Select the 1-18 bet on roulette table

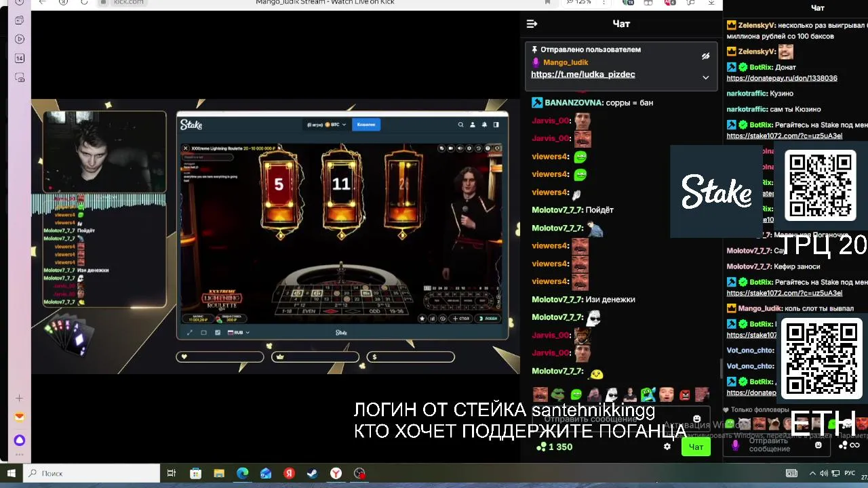point(288,311)
